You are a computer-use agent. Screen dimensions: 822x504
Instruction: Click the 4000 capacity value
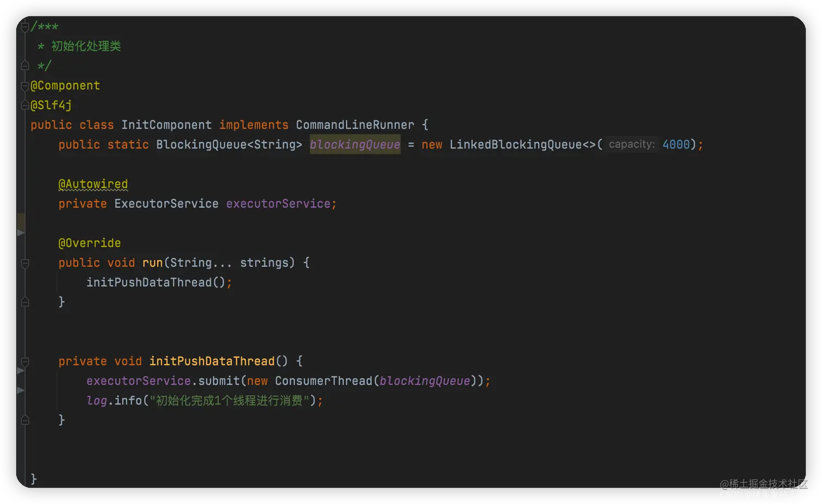(x=676, y=145)
